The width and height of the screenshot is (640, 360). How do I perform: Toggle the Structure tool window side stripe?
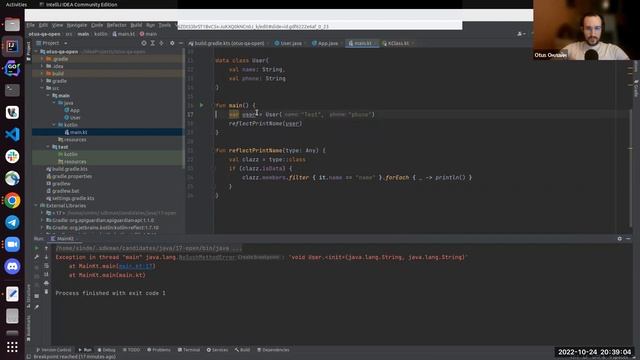pos(28,295)
